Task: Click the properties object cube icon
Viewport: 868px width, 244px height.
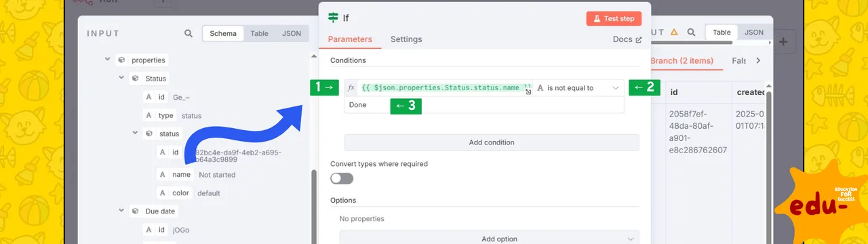Action: [121, 60]
